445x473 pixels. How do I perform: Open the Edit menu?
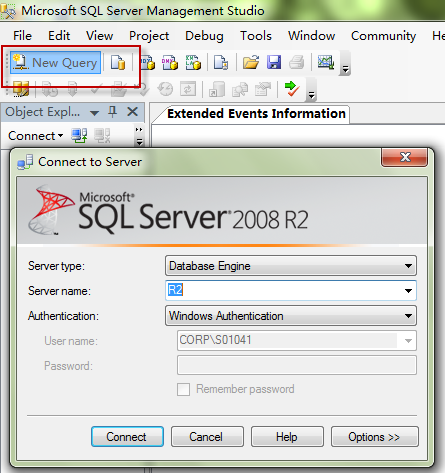[59, 36]
